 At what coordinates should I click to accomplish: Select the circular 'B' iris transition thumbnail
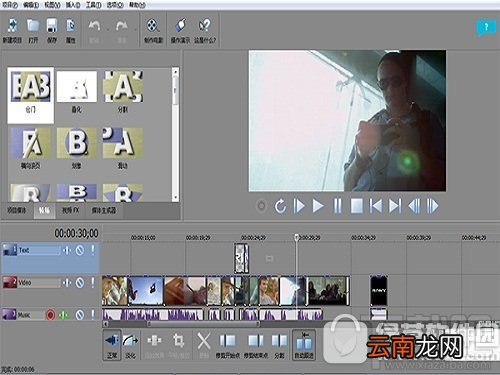pos(77,143)
